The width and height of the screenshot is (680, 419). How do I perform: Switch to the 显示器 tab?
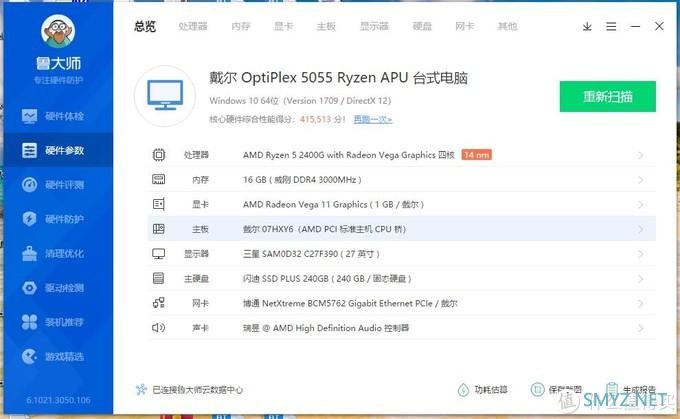[374, 26]
